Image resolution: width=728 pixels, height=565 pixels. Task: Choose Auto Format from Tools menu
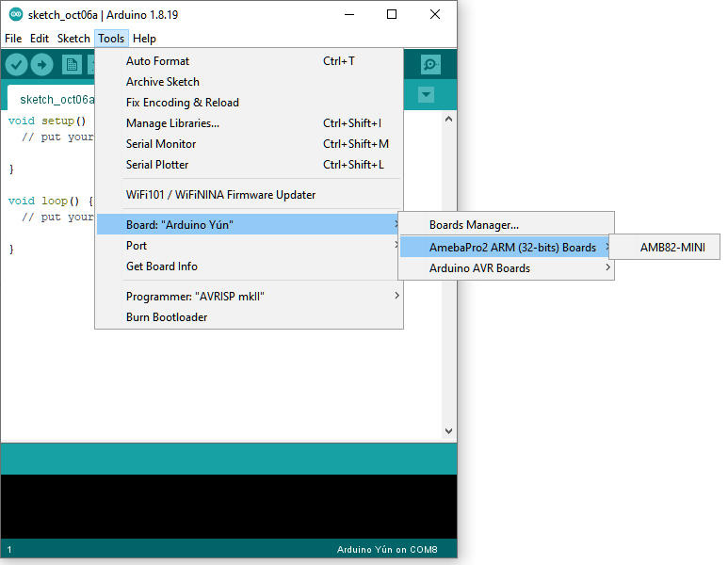[x=157, y=61]
